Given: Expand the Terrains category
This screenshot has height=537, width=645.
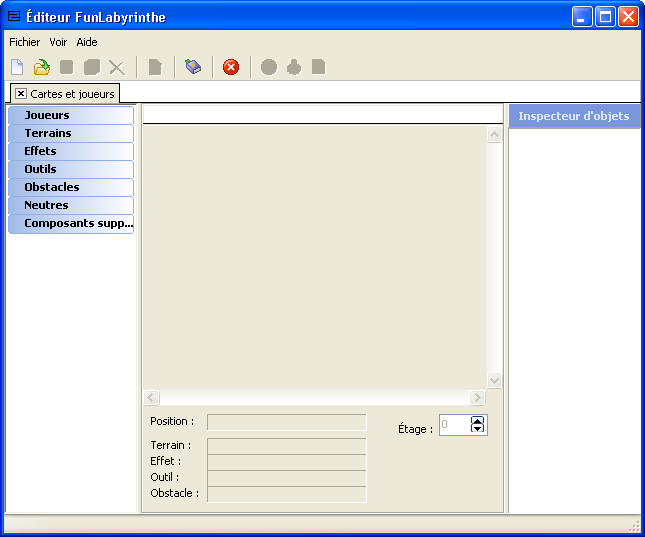Looking at the screenshot, I should (x=70, y=133).
